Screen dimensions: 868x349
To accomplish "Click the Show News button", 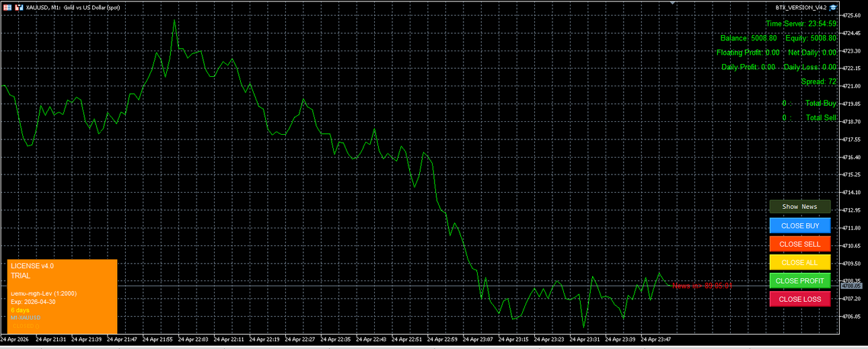I will [800, 207].
